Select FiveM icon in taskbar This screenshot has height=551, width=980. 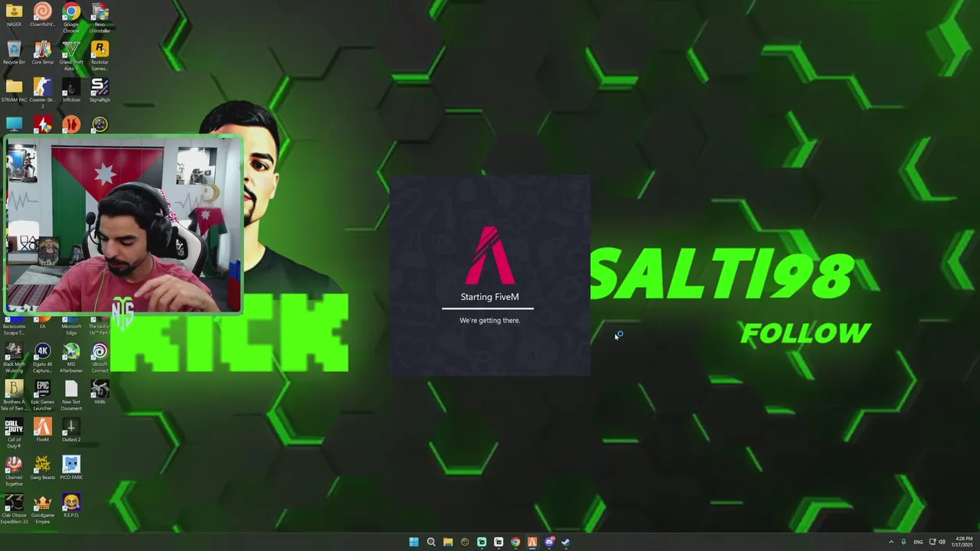click(x=532, y=542)
